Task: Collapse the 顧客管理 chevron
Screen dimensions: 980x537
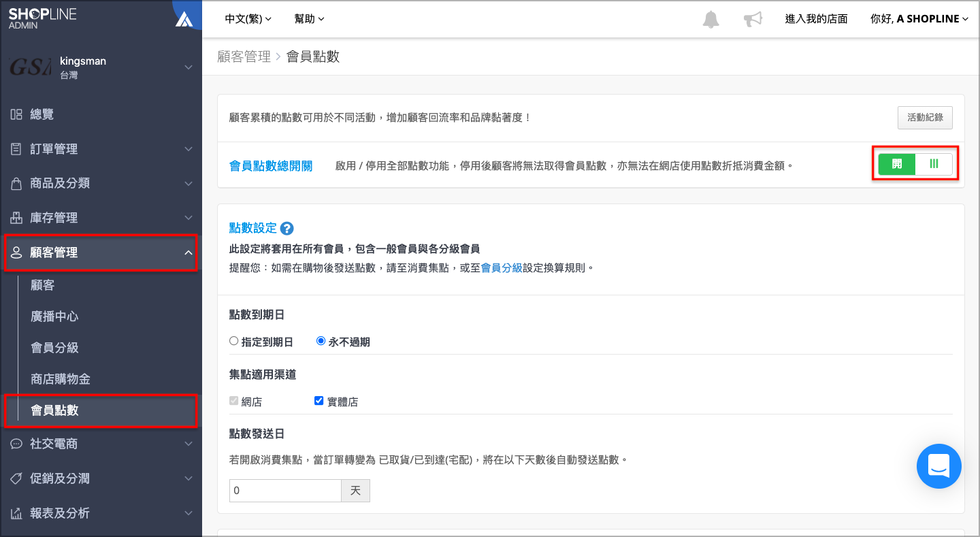Action: [189, 253]
